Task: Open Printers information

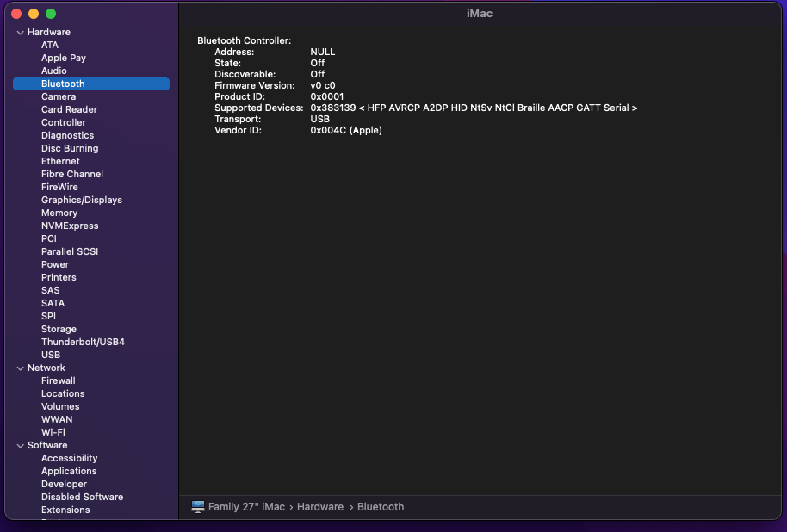Action: point(59,277)
